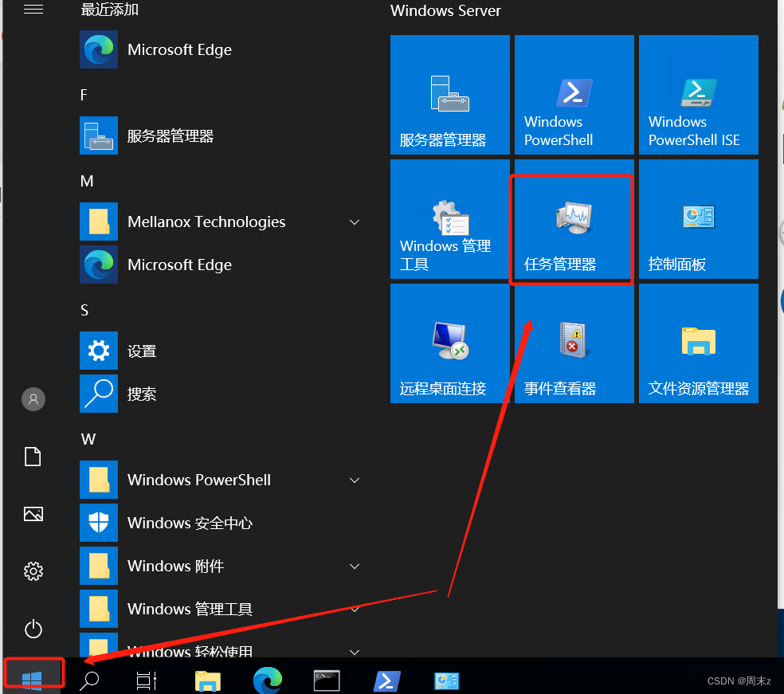Collapse the Windows 管理工具 list entry

click(x=354, y=609)
